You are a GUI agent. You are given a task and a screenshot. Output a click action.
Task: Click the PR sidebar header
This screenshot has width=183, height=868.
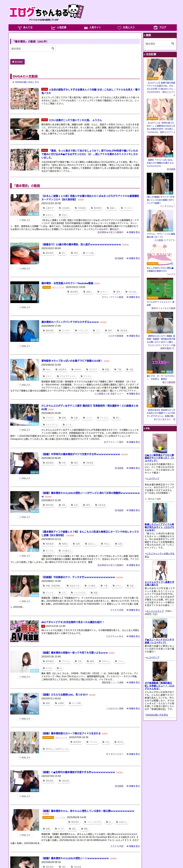coord(160,429)
